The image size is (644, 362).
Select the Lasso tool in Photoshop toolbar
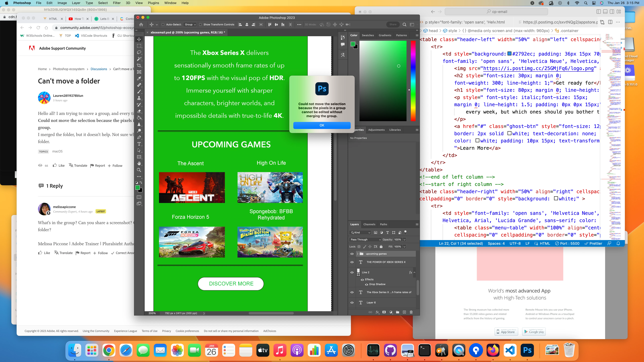(139, 52)
